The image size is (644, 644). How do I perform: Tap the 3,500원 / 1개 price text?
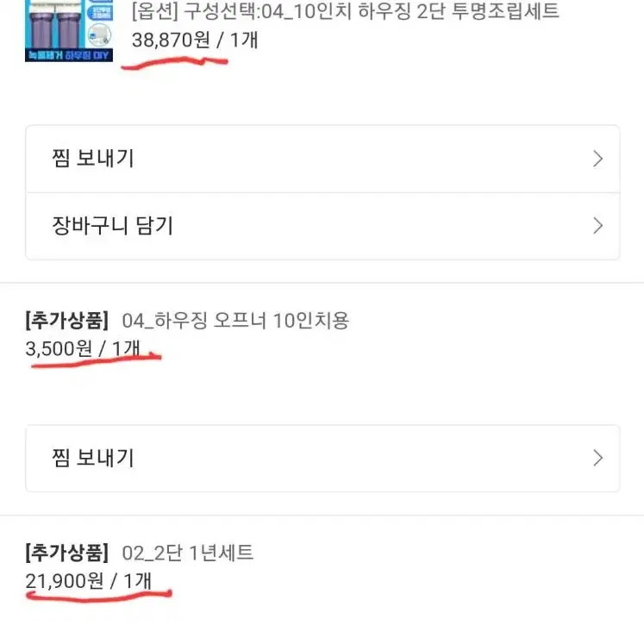83,348
